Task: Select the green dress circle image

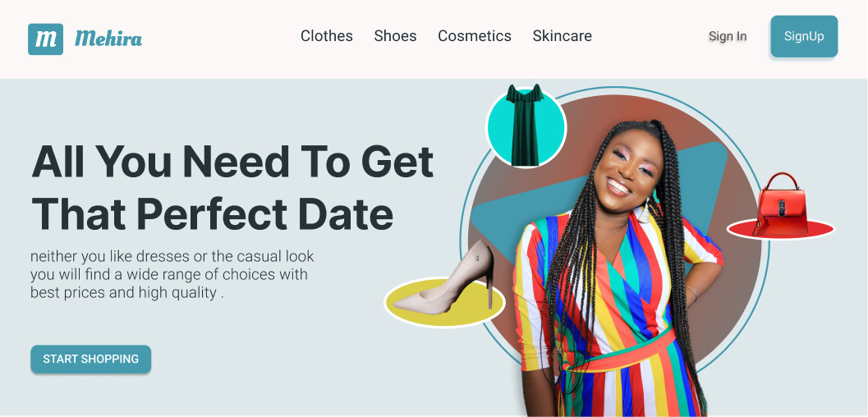Action: [526, 127]
